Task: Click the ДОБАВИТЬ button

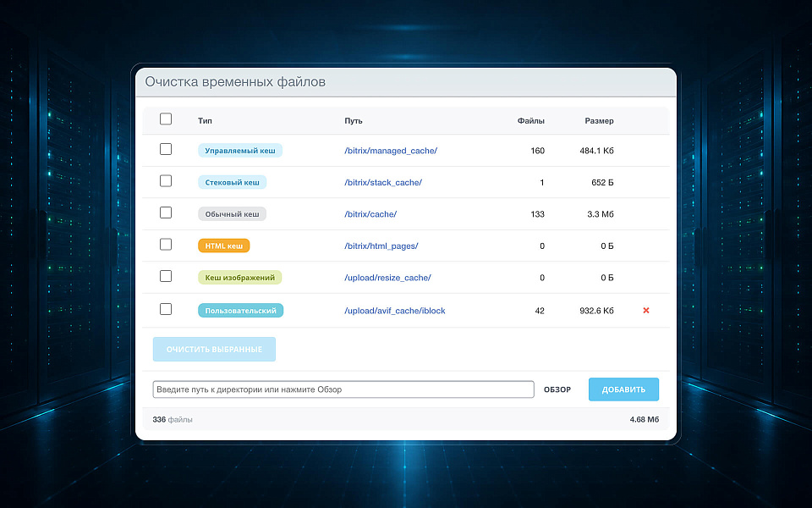Action: (x=623, y=389)
